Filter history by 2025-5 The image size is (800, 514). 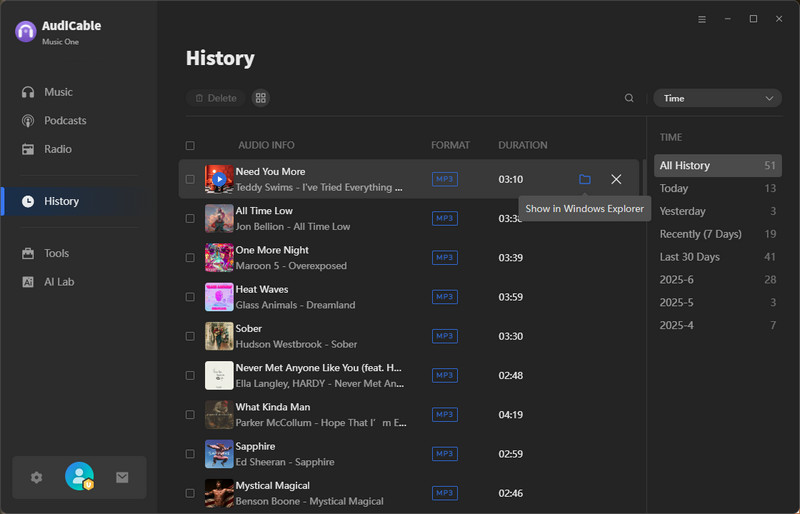pyautogui.click(x=717, y=303)
